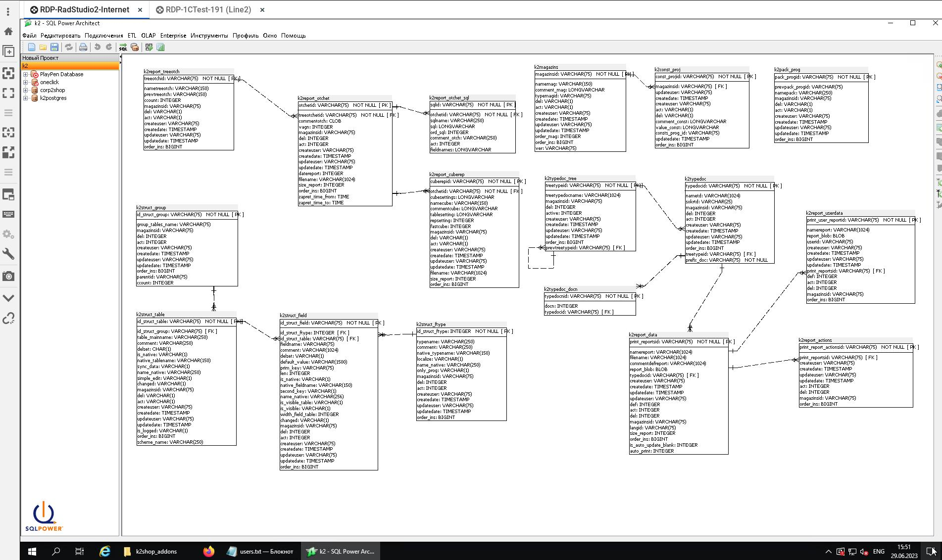
Task: Switch to RDP-1CTest-191 (Line2) tab
Action: (x=208, y=10)
